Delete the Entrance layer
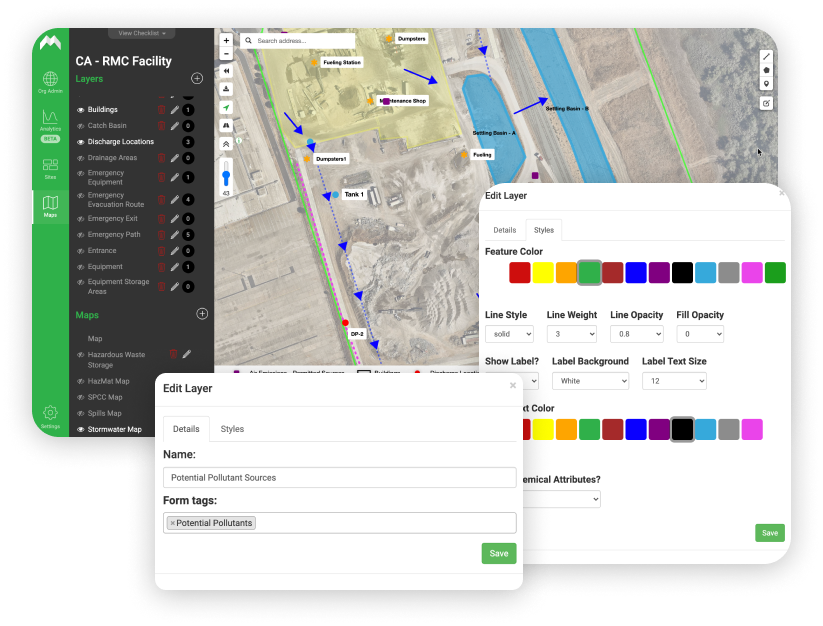 point(162,251)
